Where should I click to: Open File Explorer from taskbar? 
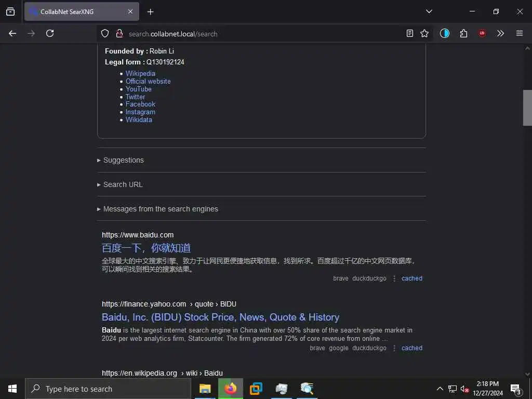[205, 389]
